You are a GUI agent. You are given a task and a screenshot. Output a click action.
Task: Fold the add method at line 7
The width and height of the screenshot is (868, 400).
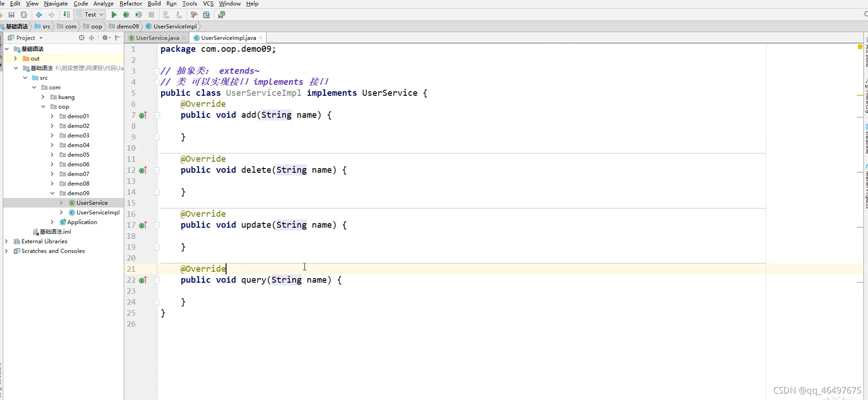coord(157,115)
